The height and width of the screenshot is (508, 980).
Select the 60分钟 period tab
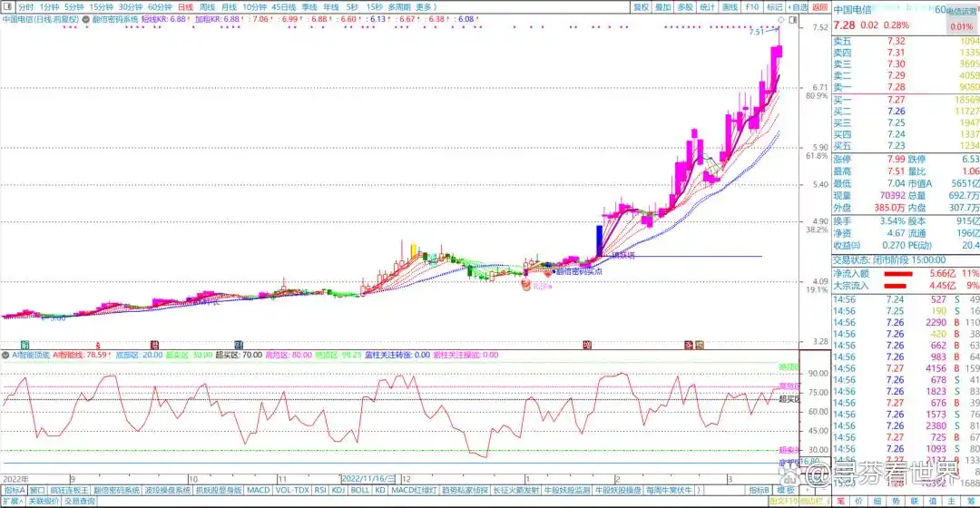click(x=160, y=6)
